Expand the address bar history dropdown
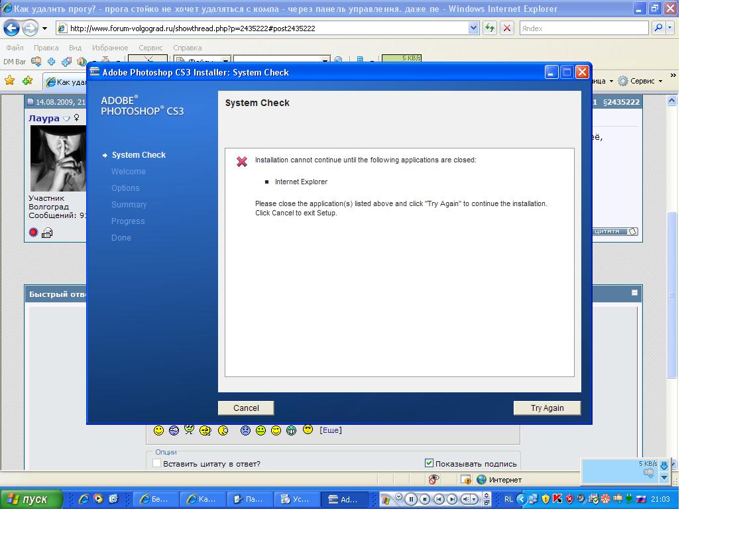This screenshot has width=747, height=560. (473, 28)
